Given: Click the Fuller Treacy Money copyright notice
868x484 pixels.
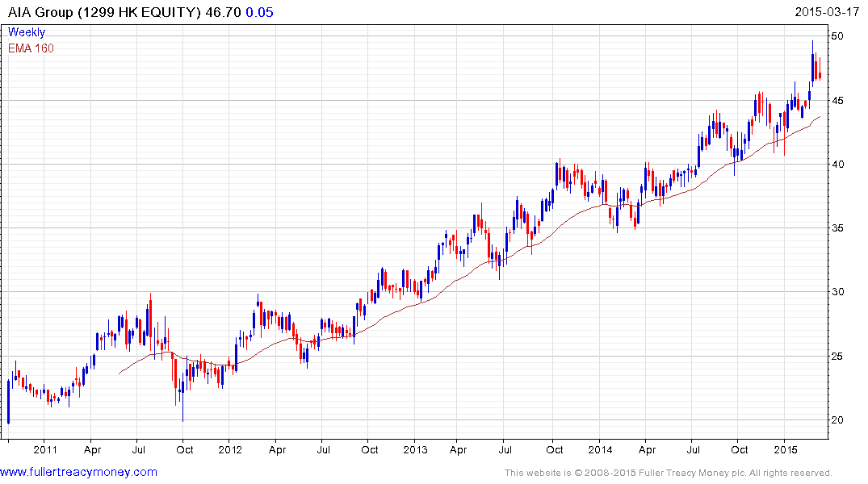Looking at the screenshot, I should [x=668, y=473].
